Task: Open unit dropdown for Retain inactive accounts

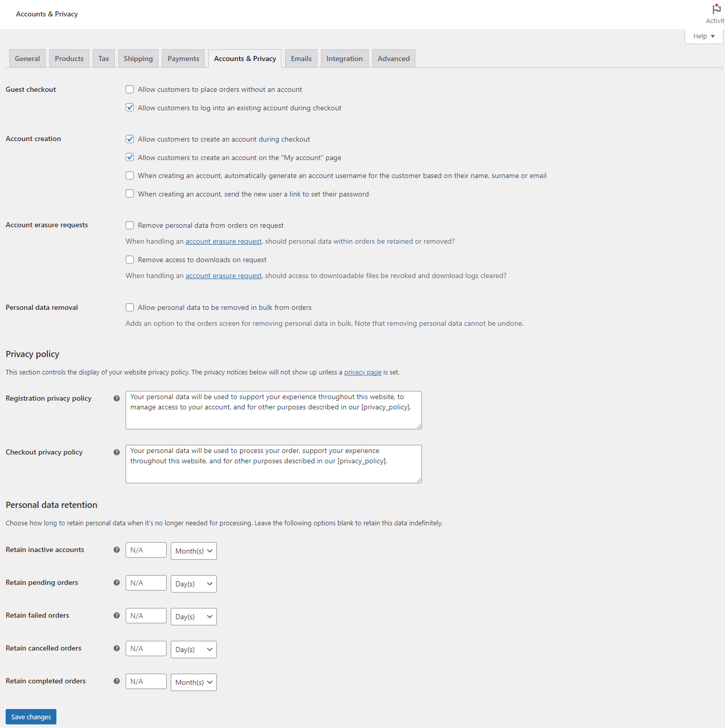Action: pyautogui.click(x=193, y=551)
